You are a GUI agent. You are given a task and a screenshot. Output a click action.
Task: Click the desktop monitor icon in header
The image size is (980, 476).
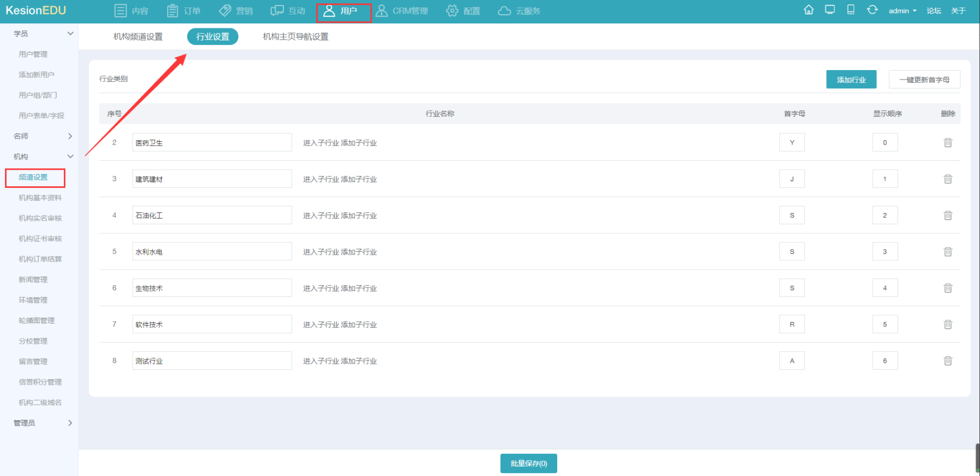pos(830,10)
